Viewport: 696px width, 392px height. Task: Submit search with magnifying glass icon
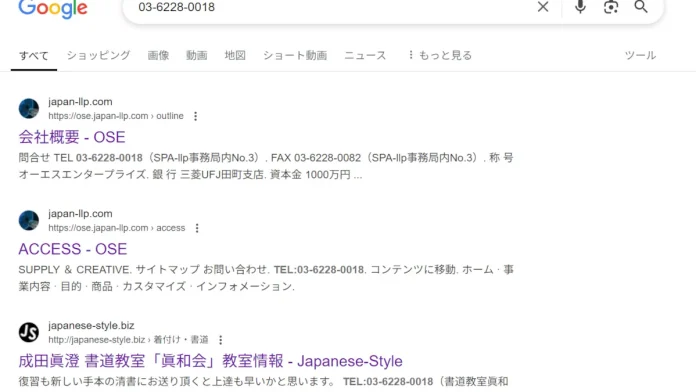tap(641, 7)
